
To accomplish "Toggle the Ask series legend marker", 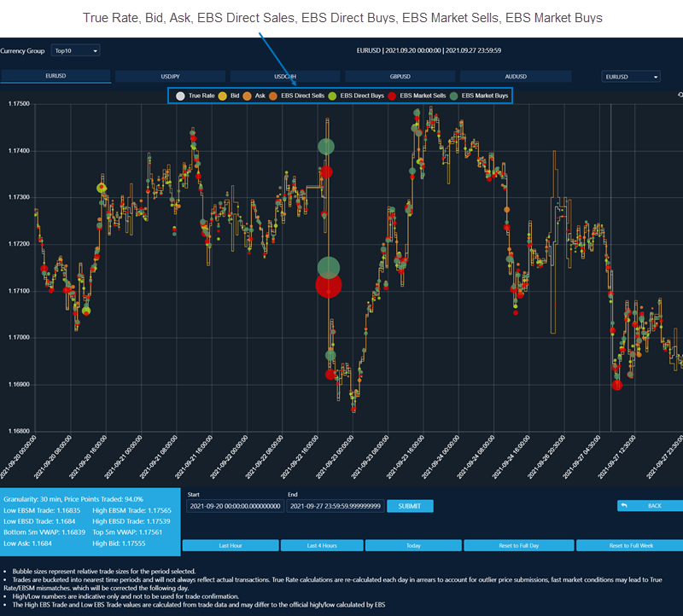I will [x=248, y=96].
